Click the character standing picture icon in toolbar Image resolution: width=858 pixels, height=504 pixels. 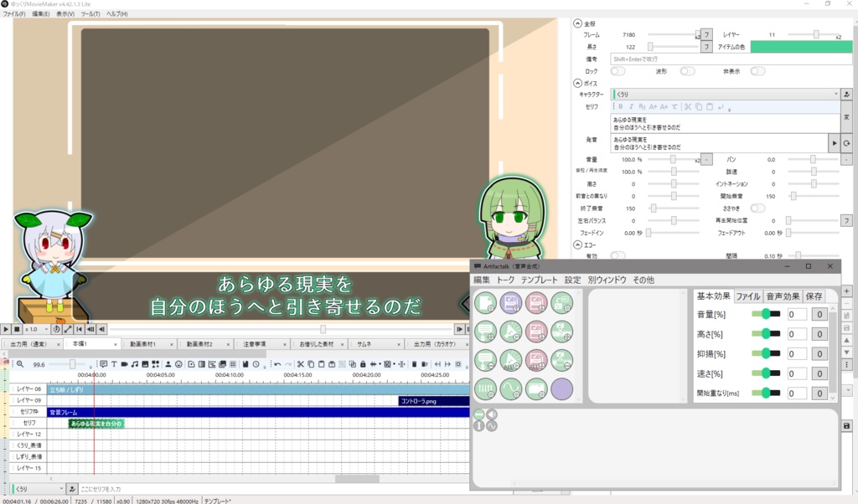point(168,364)
